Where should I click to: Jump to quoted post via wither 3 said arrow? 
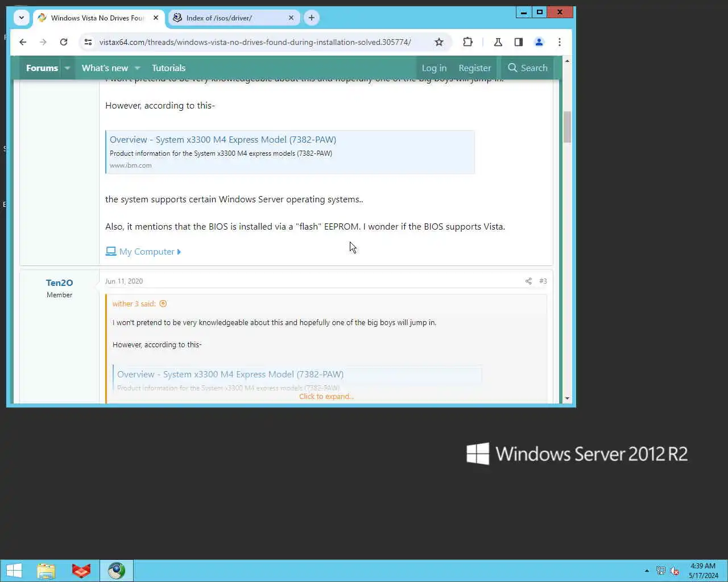[x=163, y=304]
